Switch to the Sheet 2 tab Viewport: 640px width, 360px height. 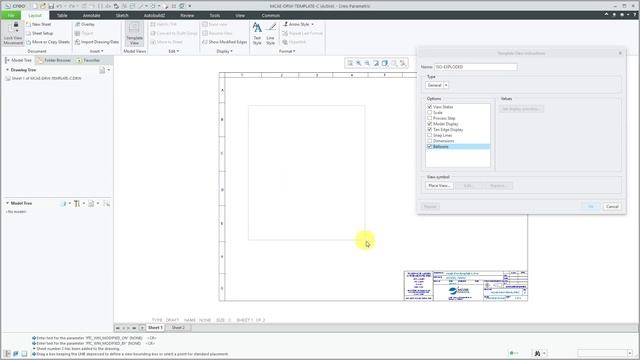click(178, 328)
